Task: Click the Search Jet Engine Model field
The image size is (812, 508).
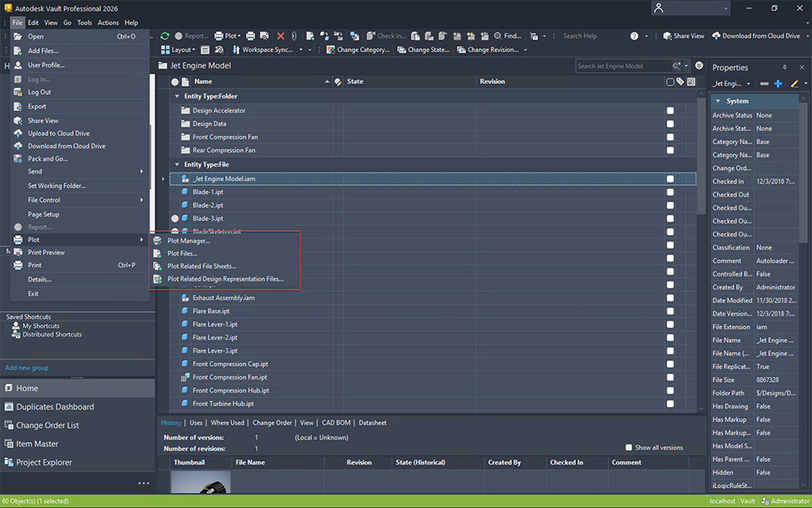Action: [x=623, y=66]
